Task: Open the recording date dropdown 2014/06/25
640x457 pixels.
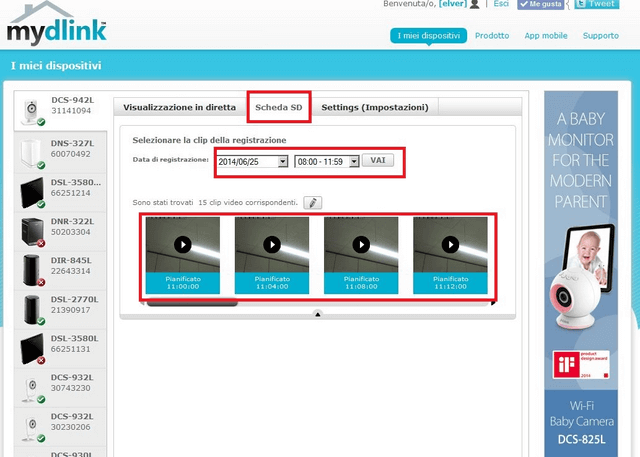Action: click(x=252, y=162)
